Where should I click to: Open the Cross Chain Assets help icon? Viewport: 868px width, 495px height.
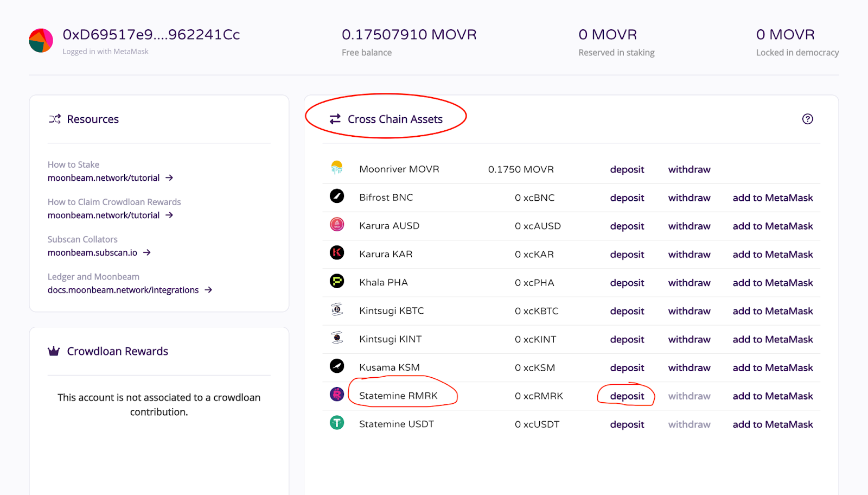(x=807, y=119)
